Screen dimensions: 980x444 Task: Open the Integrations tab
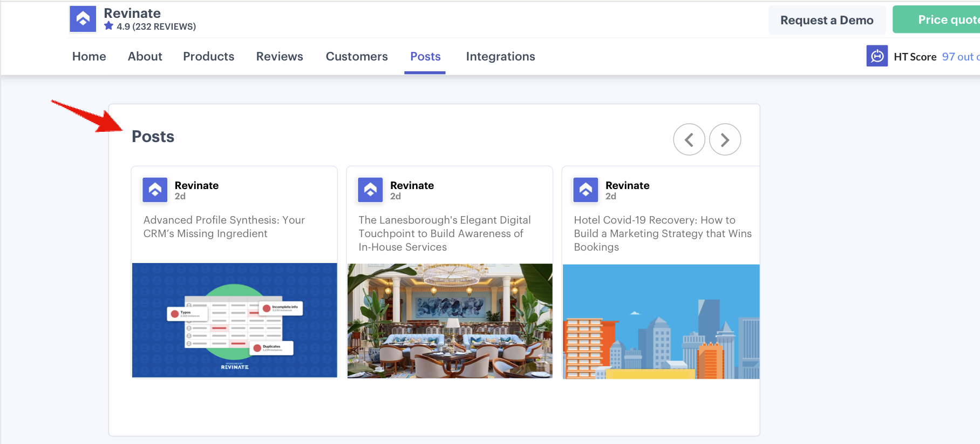click(x=501, y=56)
